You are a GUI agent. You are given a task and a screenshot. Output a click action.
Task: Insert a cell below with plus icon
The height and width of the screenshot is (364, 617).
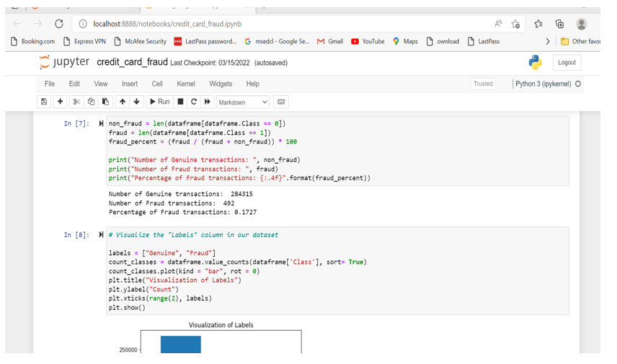click(x=61, y=102)
